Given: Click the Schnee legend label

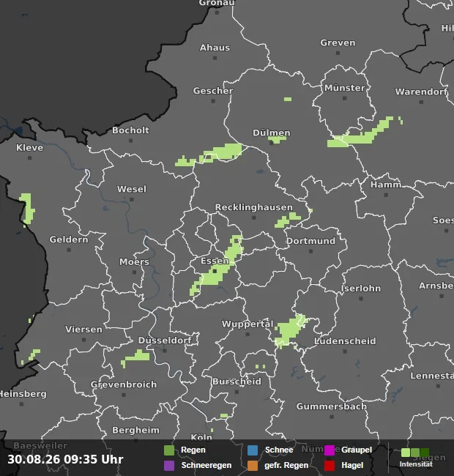Looking at the screenshot, I should tap(279, 450).
